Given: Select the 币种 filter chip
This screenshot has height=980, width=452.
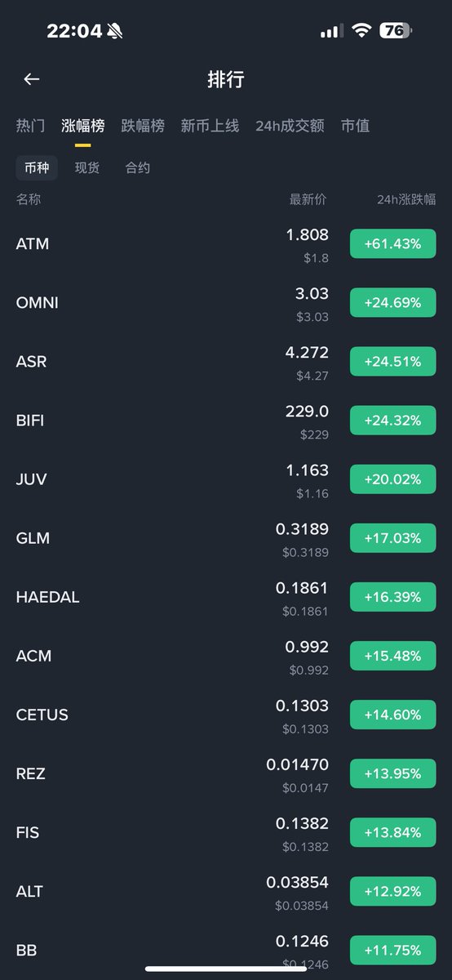Looking at the screenshot, I should 37,168.
